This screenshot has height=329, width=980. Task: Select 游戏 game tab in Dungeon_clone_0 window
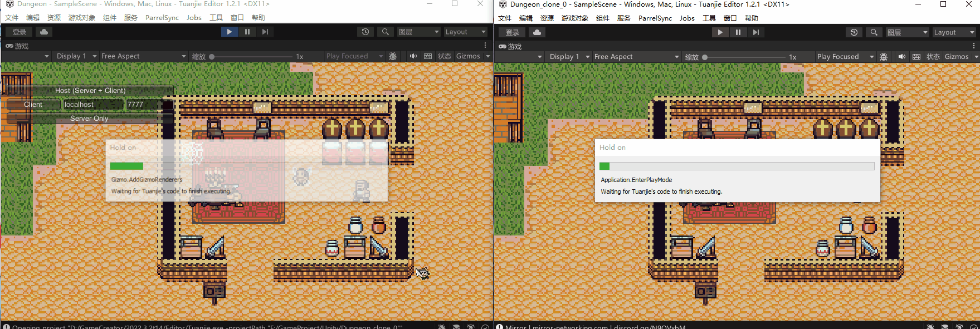[510, 47]
